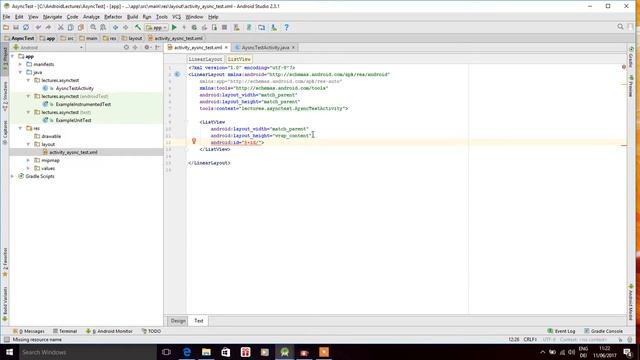
Task: Select AsyncTestActivity in the project tree
Action: point(75,88)
